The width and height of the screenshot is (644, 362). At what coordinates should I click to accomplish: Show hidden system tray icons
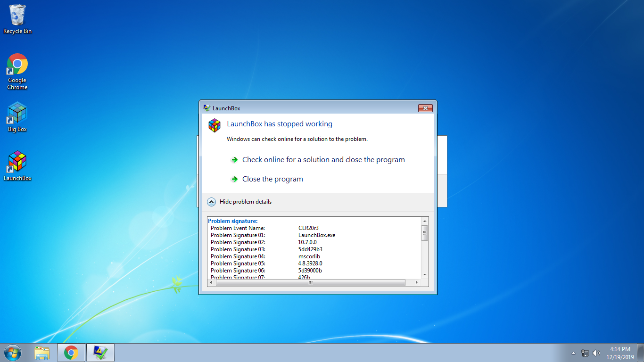[573, 353]
